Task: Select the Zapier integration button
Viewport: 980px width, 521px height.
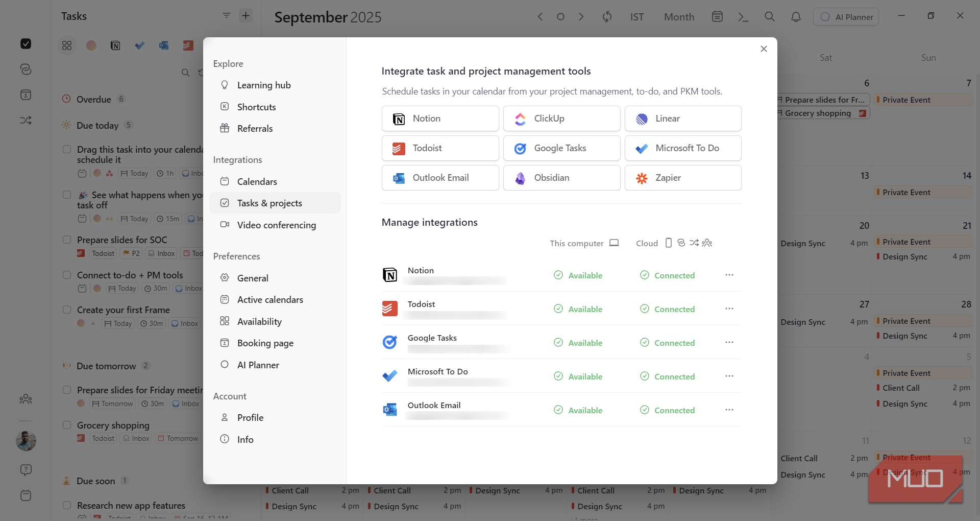Action: point(683,178)
